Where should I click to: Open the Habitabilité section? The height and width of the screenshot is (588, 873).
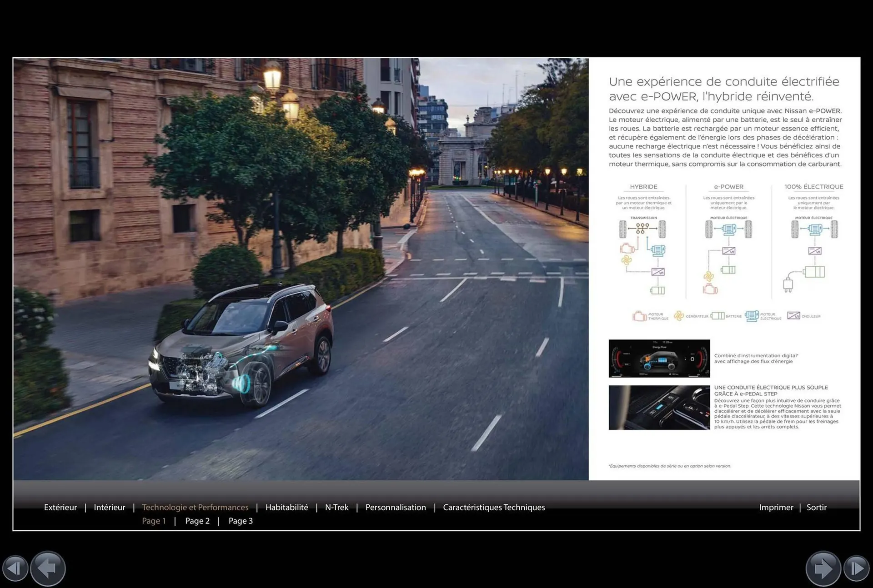pos(286,507)
